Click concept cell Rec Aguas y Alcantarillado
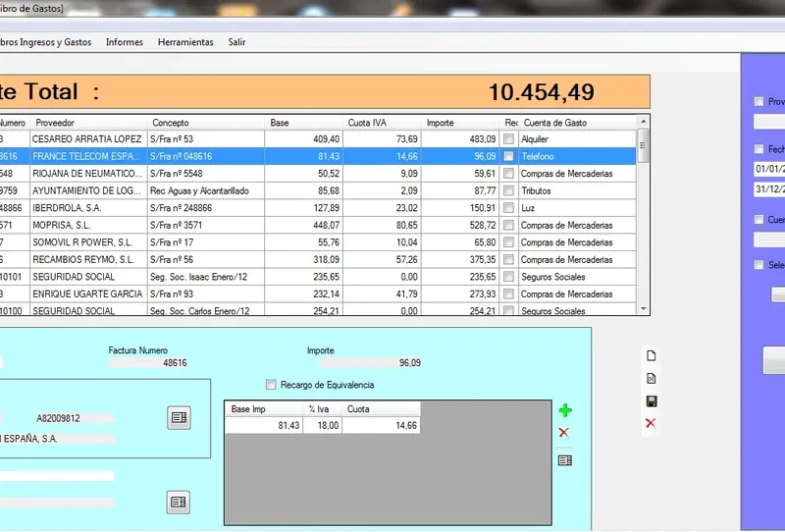The height and width of the screenshot is (532, 785). (x=206, y=190)
